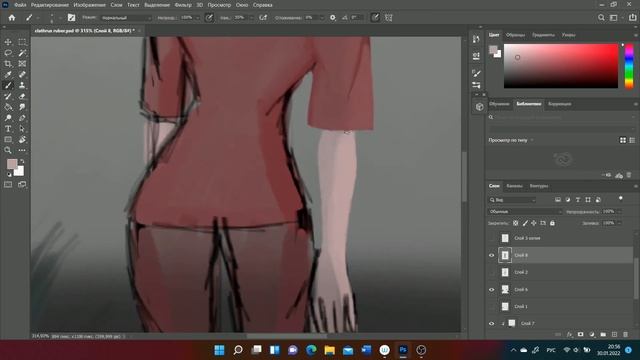This screenshot has width=640, height=360.
Task: Hide layer Слой 6 with eye icon
Action: coord(491,289)
